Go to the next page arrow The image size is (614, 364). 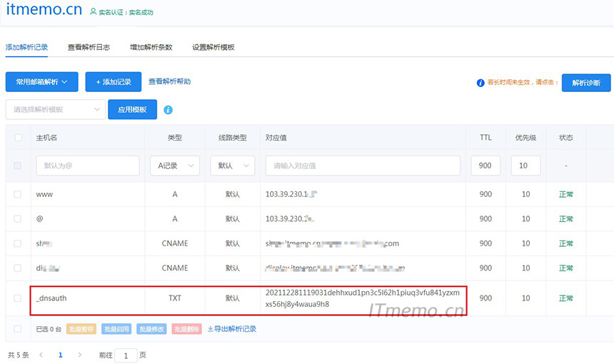point(79,355)
